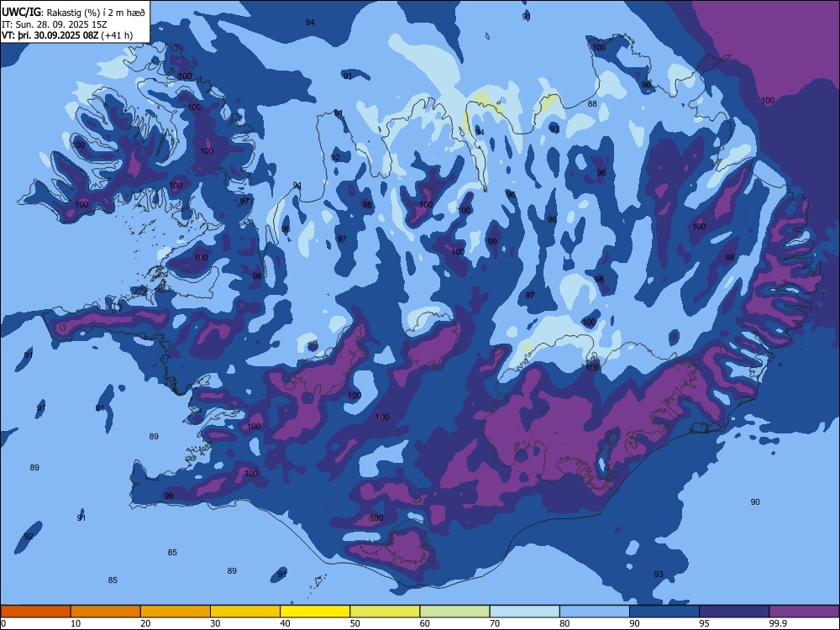840x630 pixels.
Task: Select the light orange 20–30 legend swatch
Action: (x=176, y=612)
